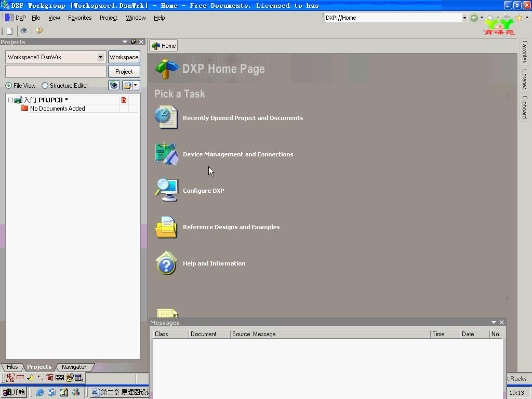
Task: Click the Home tab signpost icon
Action: (156, 46)
